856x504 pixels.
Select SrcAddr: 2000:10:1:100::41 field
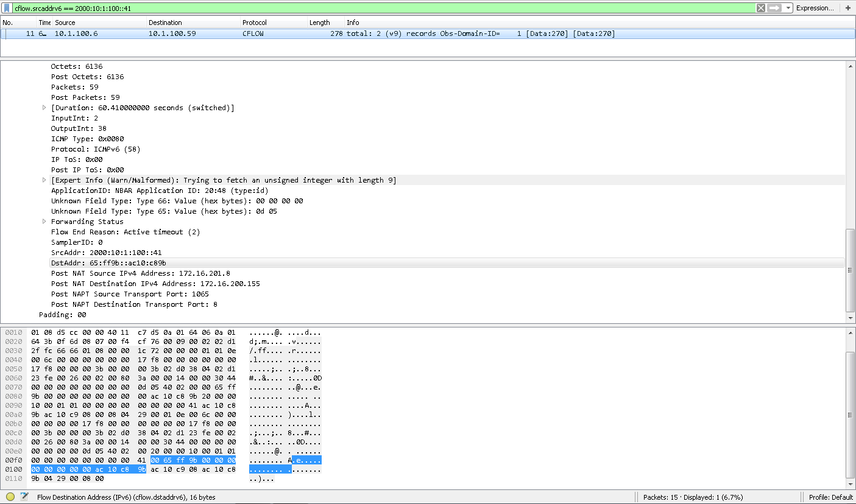[106, 253]
